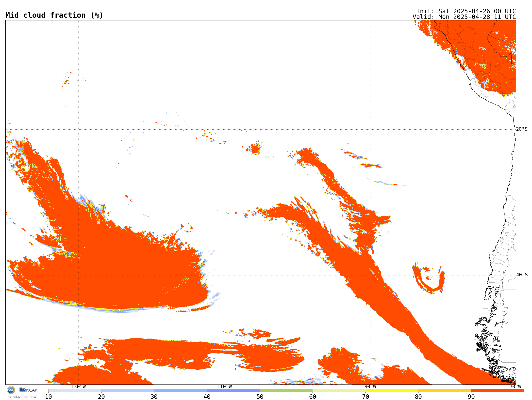
Task: Click the colorbar tick label 40
Action: click(207, 397)
